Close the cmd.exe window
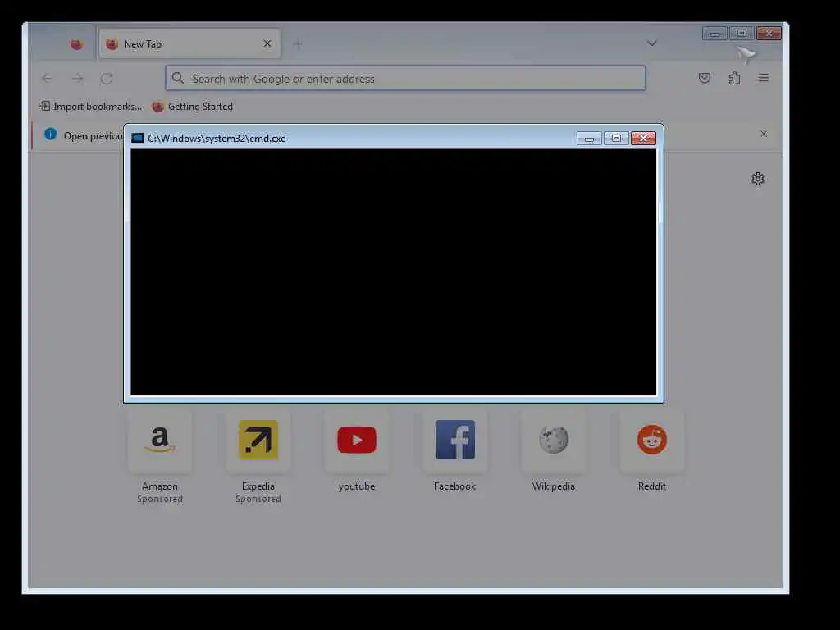This screenshot has height=630, width=840. (643, 139)
